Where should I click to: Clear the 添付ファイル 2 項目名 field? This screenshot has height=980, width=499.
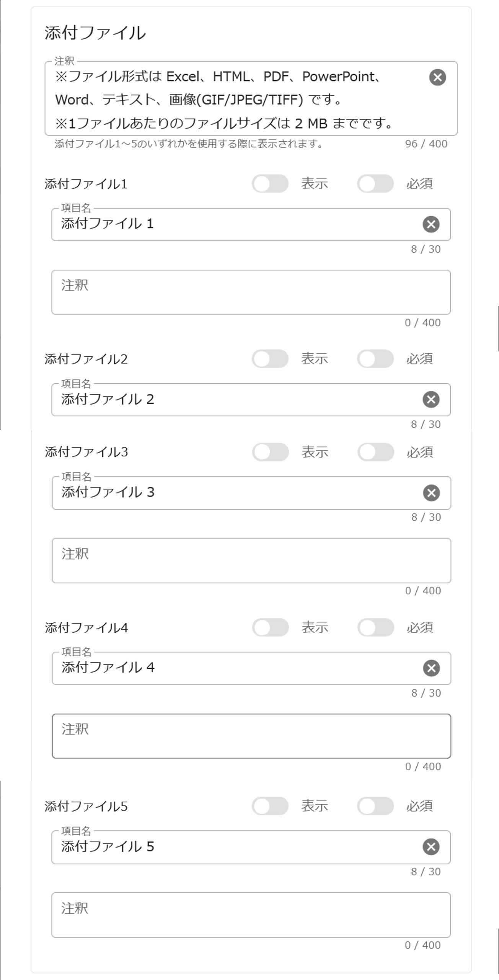tap(431, 400)
